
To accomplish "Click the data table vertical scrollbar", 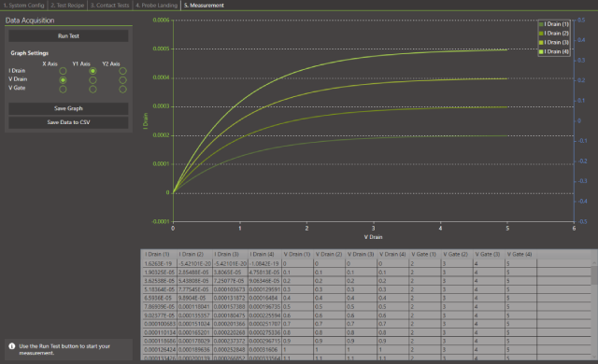I will coord(594,309).
